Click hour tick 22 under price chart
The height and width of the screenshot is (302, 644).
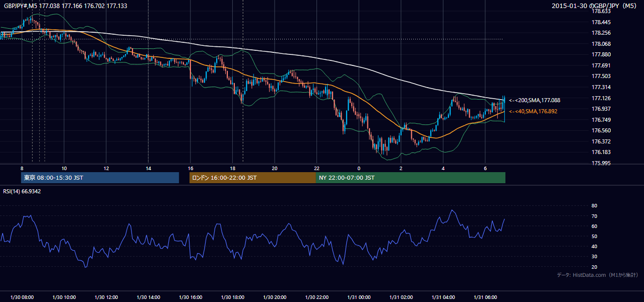point(316,168)
